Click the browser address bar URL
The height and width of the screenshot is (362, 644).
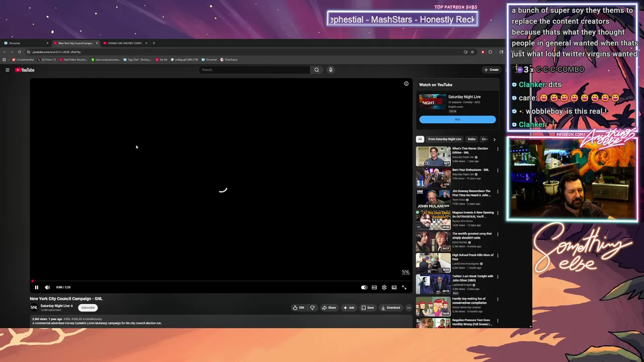56,52
